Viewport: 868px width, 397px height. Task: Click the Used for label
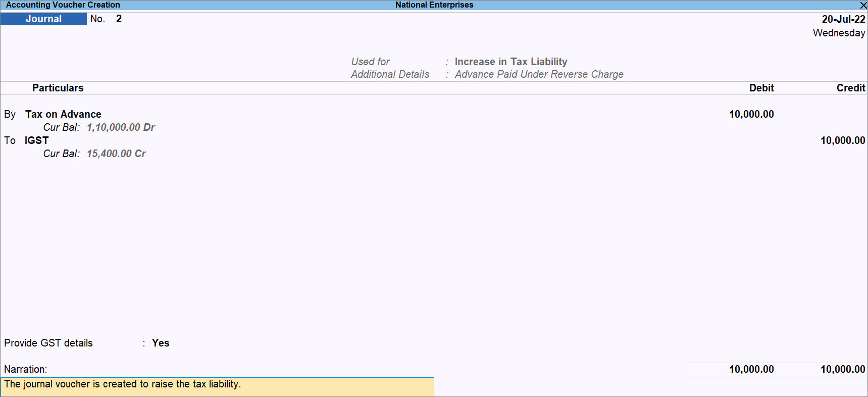[x=371, y=62]
